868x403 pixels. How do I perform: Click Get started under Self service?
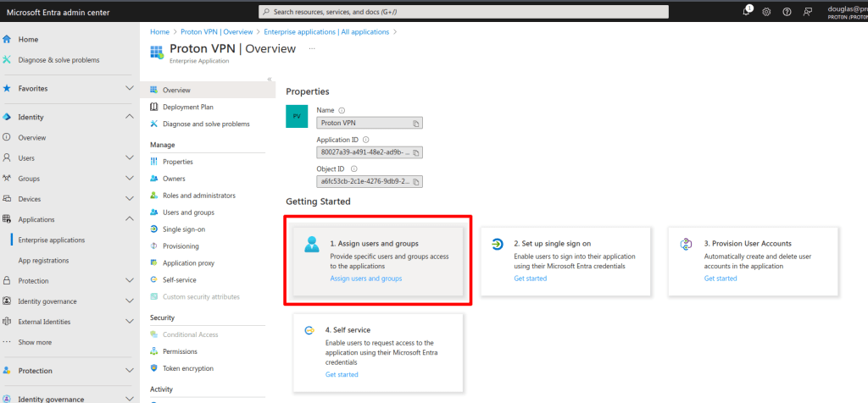click(x=342, y=374)
